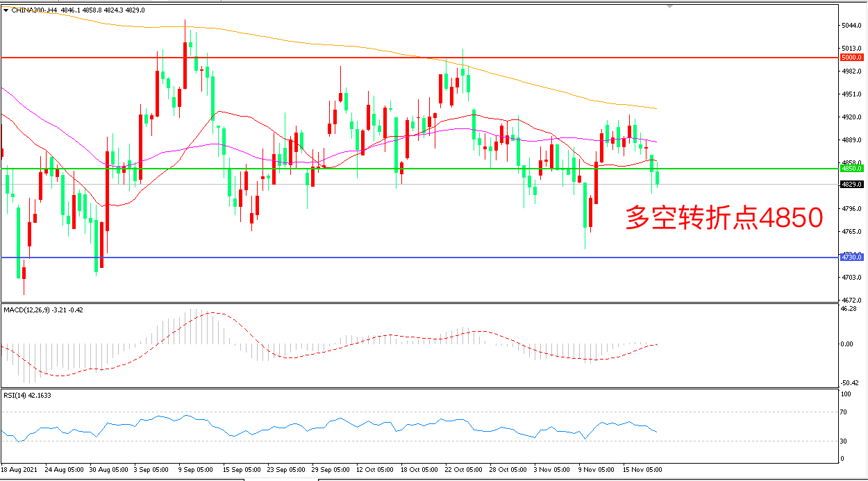Click the 15 Nov 05:00 time label
The image size is (868, 481).
tap(642, 470)
